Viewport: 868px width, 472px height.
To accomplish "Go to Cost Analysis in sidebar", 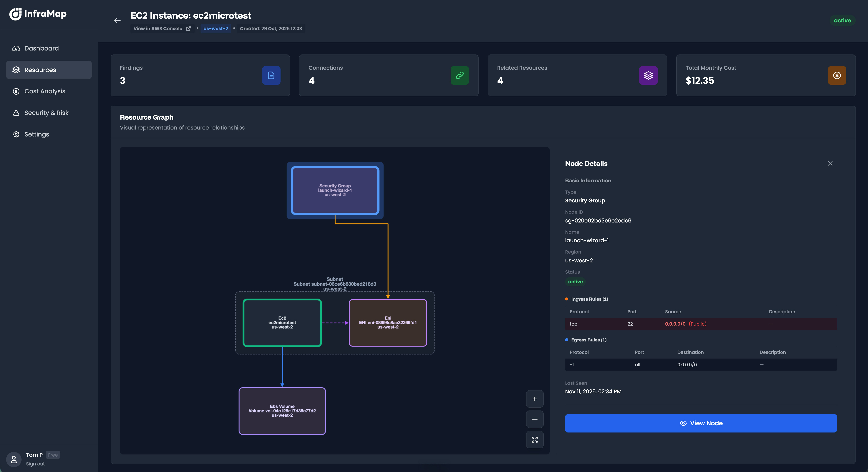I will (45, 91).
